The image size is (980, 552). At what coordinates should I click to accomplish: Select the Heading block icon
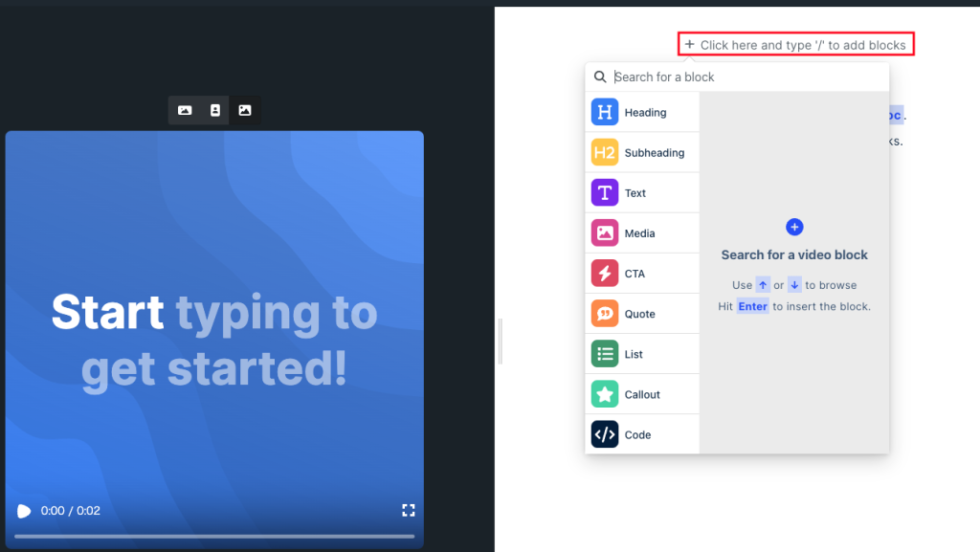[605, 113]
